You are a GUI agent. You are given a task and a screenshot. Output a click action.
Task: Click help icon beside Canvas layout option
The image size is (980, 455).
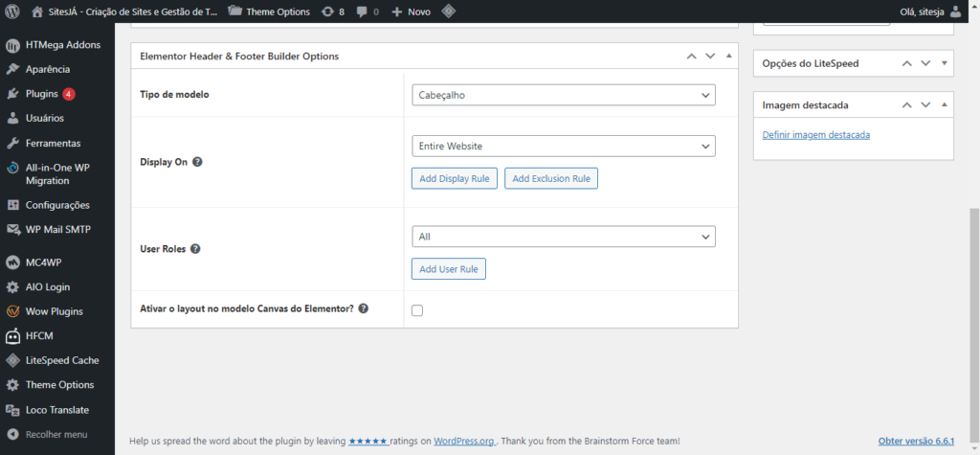[x=364, y=309]
